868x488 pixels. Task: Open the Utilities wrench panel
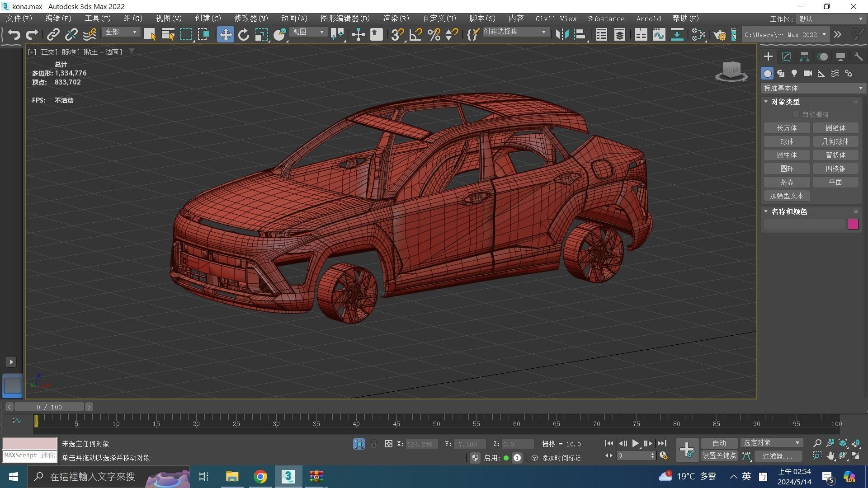click(858, 56)
